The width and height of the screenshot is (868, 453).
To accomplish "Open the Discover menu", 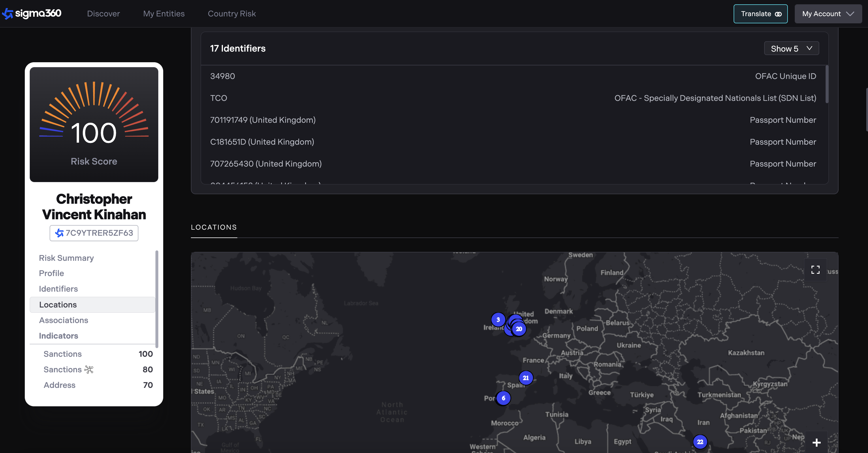I will click(x=104, y=14).
